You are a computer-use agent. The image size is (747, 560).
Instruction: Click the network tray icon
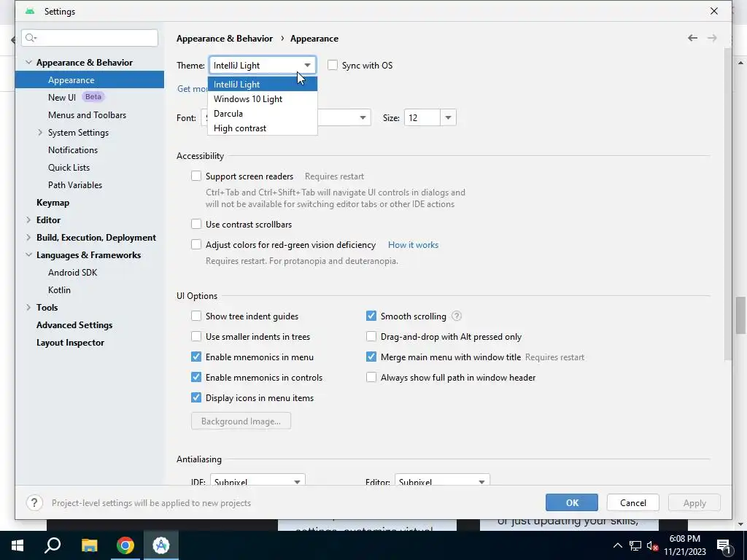click(635, 545)
